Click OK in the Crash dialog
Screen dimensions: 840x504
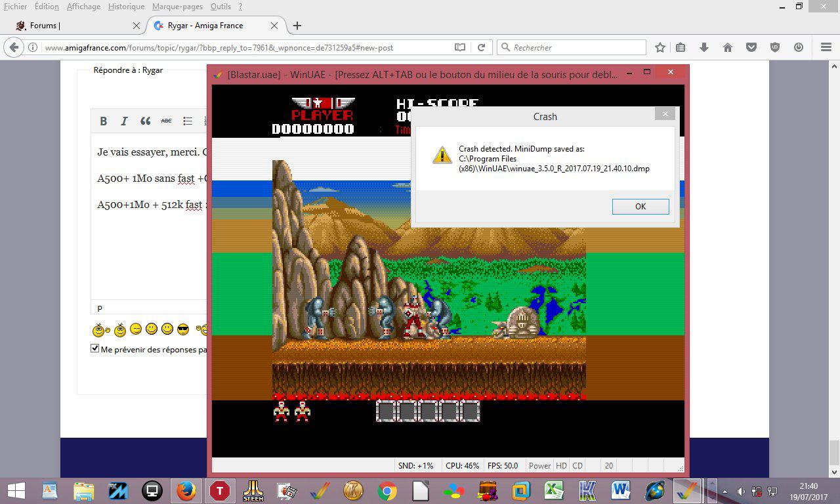click(x=640, y=206)
